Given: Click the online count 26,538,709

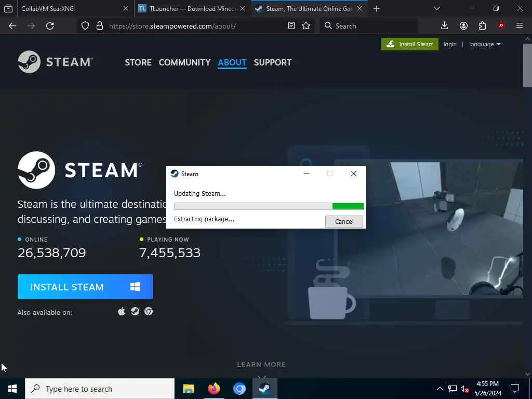Looking at the screenshot, I should click(52, 253).
